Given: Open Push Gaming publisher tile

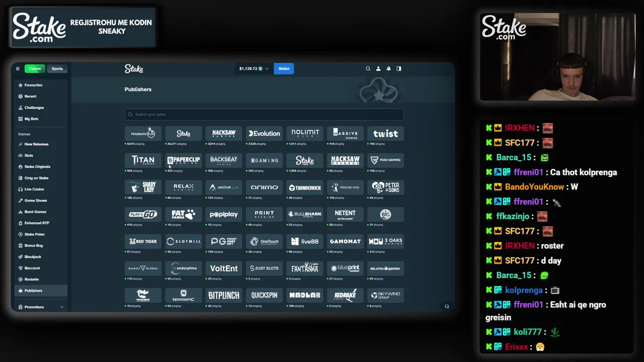Looking at the screenshot, I should pos(385,160).
